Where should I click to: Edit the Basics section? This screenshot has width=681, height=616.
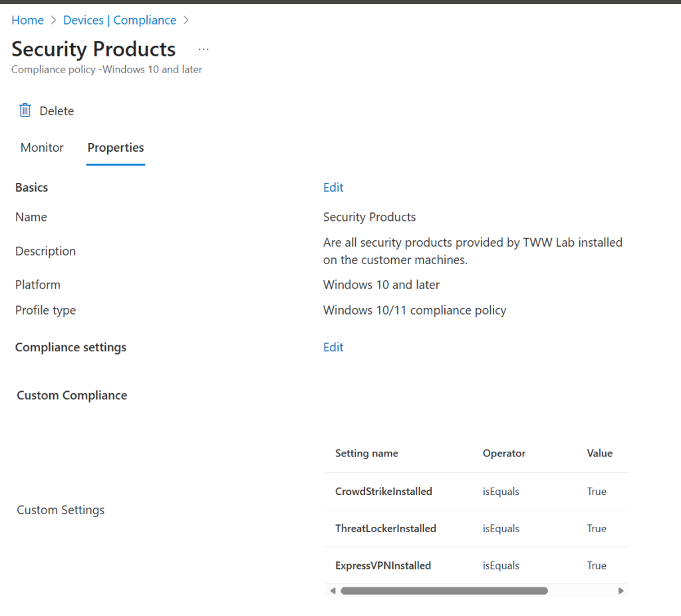click(333, 188)
